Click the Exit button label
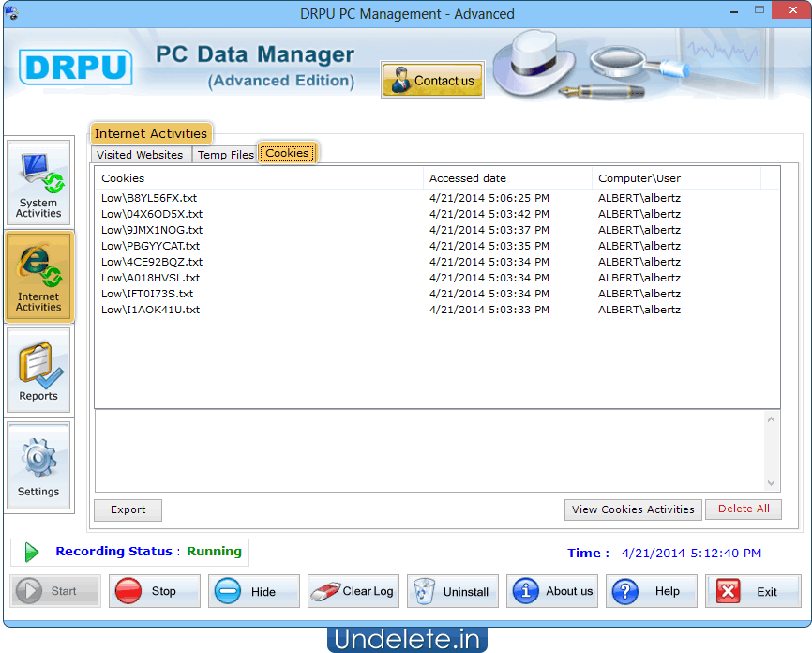 click(x=767, y=592)
